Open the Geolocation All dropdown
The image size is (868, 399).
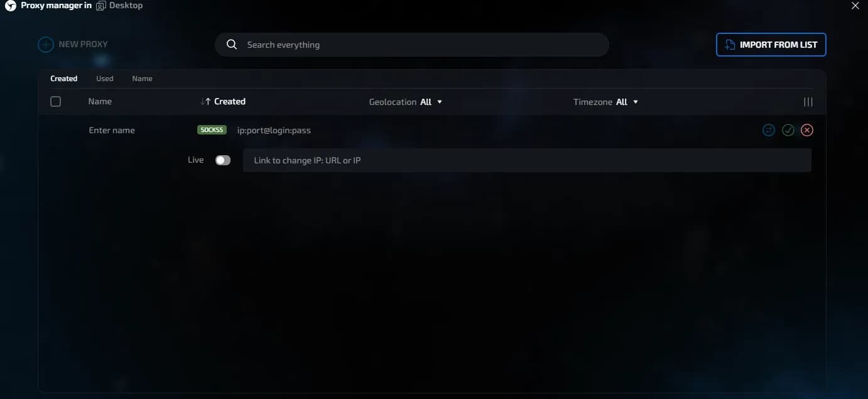[406, 102]
